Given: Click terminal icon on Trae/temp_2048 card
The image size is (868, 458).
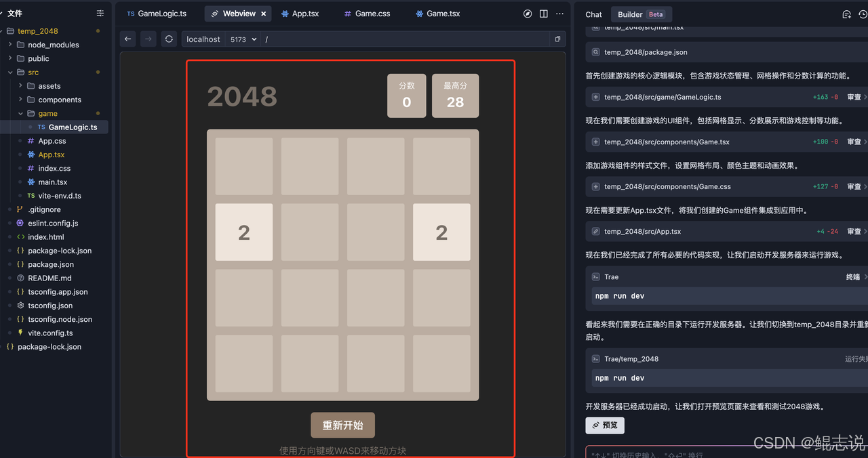Looking at the screenshot, I should 595,358.
